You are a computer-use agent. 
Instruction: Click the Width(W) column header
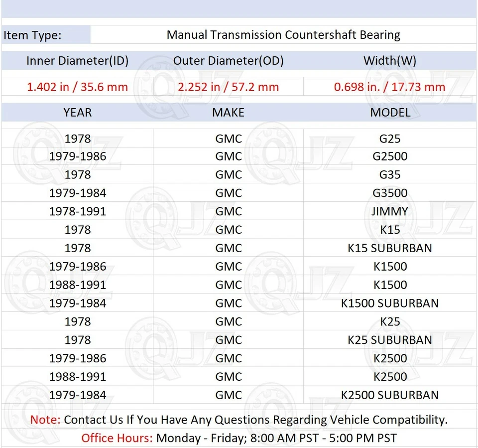[390, 60]
